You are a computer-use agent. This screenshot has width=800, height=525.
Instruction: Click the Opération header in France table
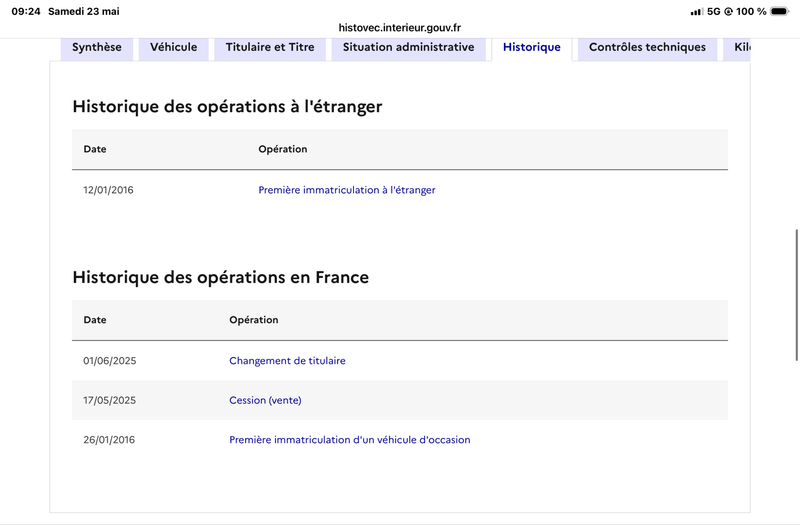point(254,320)
